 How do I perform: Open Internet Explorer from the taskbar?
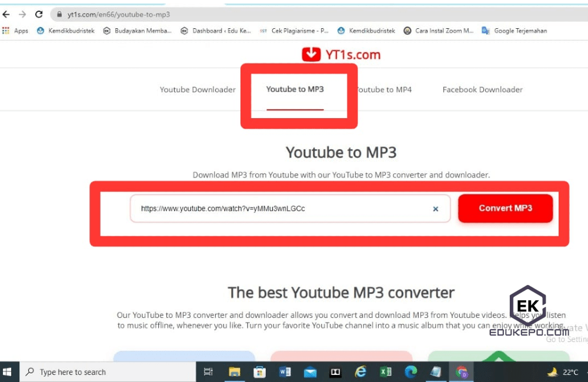tap(360, 371)
